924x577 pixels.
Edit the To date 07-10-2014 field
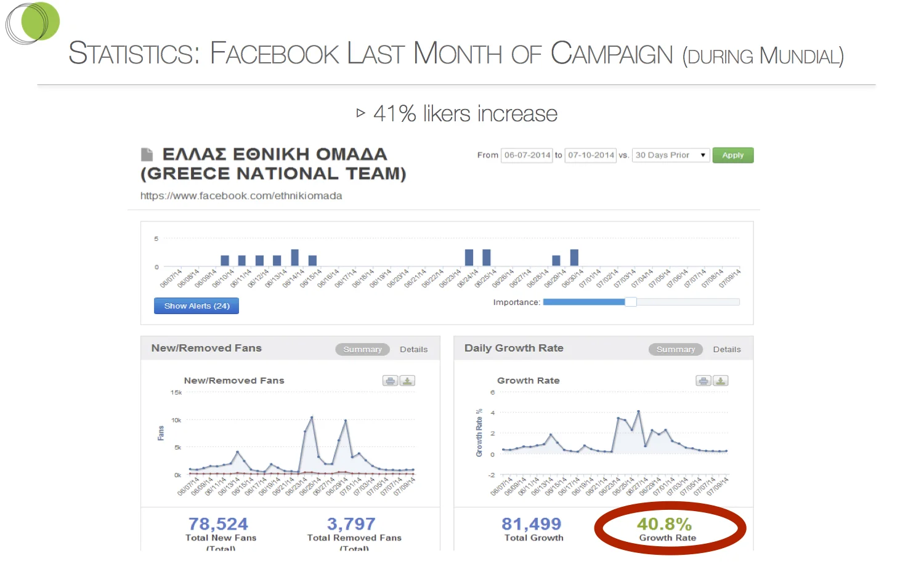pos(591,155)
